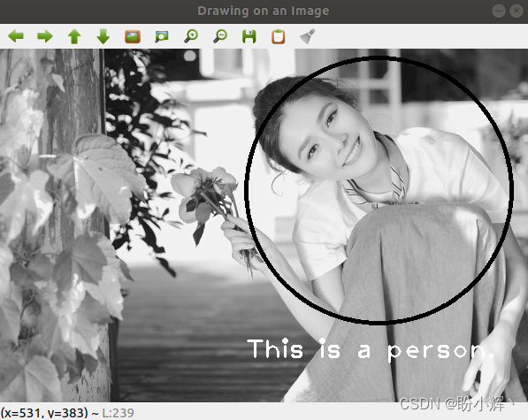Close the Drawing on an Image window
Image resolution: width=528 pixels, height=420 pixels.
[x=517, y=11]
